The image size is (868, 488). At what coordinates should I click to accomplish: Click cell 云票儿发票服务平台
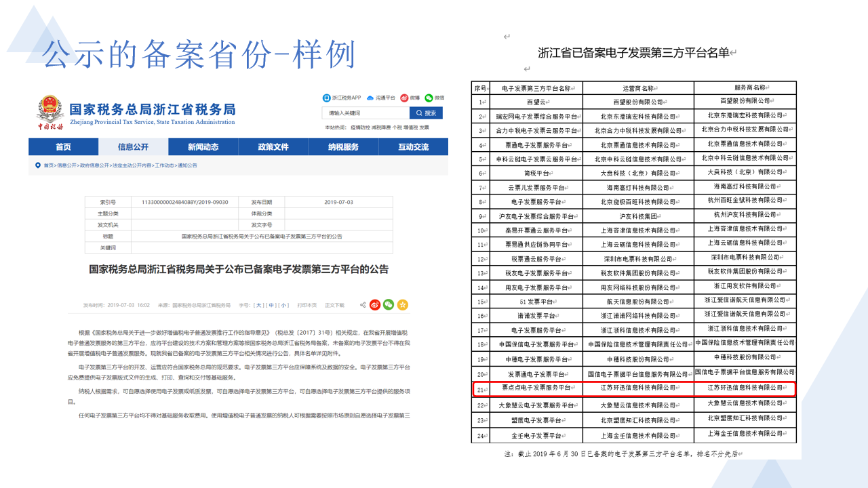coord(536,188)
